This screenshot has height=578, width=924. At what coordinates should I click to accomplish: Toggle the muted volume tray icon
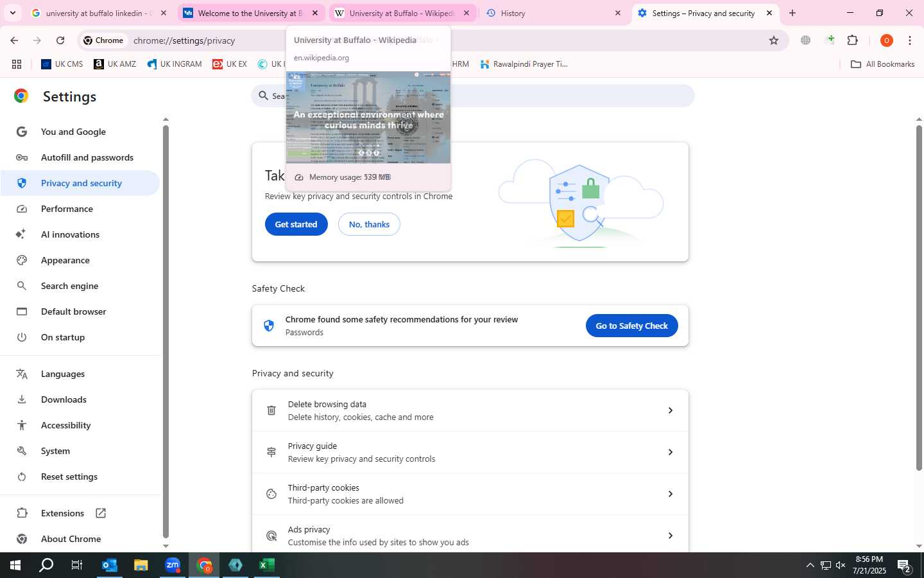(841, 565)
